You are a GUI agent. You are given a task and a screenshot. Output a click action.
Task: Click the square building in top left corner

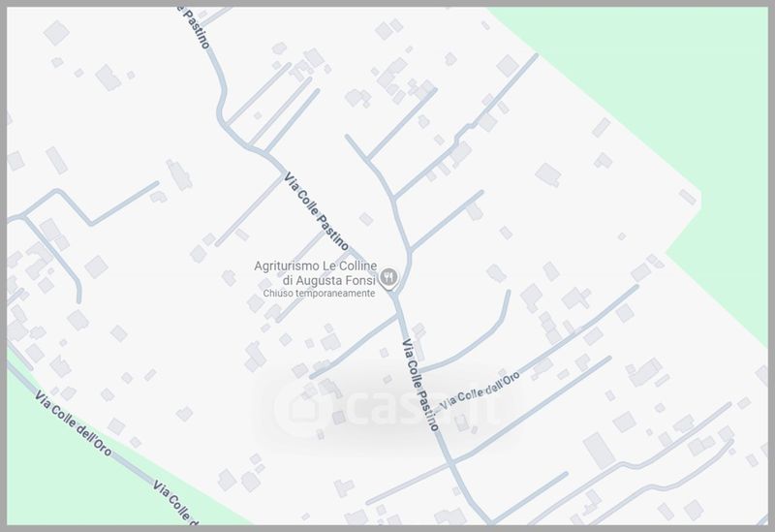pos(56,33)
